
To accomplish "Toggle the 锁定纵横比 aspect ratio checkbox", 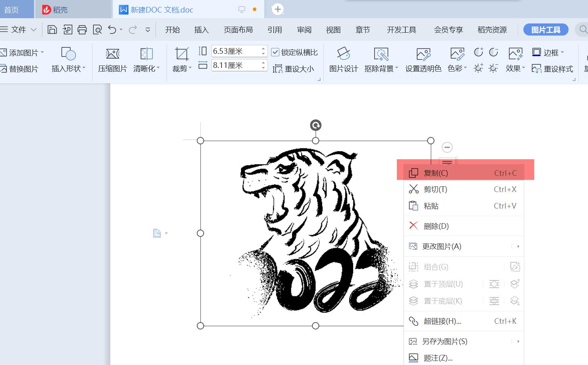I will [x=275, y=51].
